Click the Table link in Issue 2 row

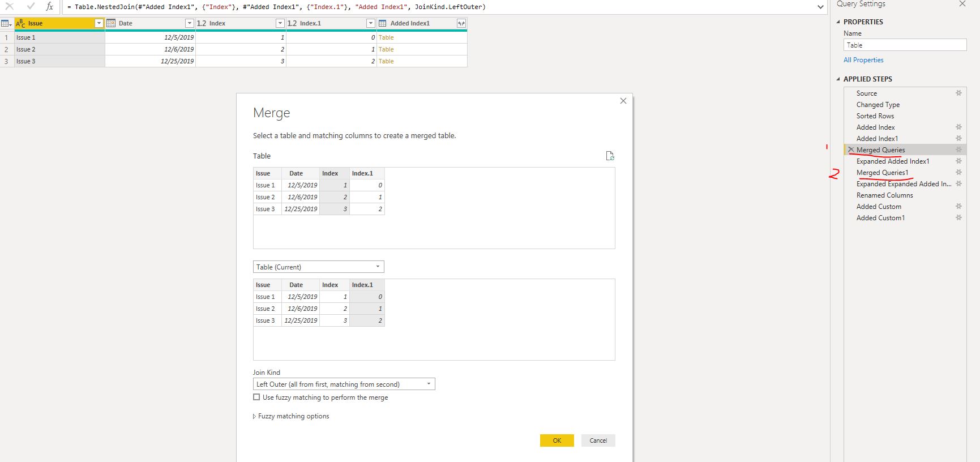click(x=386, y=49)
